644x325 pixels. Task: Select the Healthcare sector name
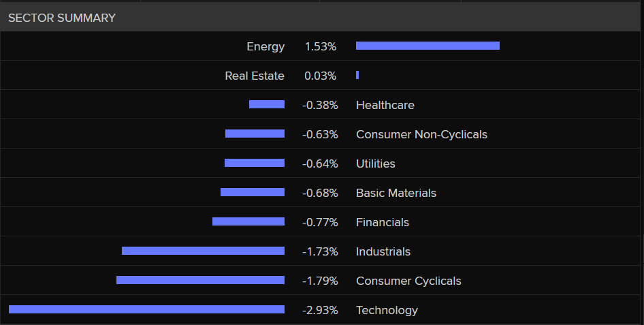[x=385, y=105]
